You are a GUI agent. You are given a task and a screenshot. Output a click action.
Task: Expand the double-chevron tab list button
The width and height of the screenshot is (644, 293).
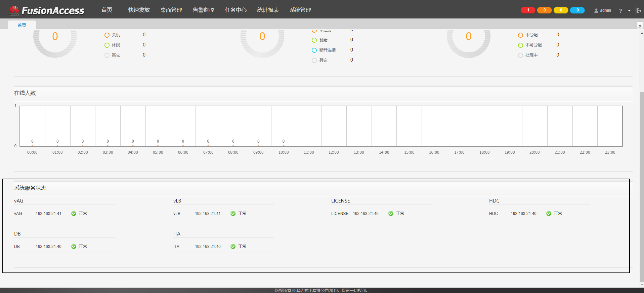(640, 26)
